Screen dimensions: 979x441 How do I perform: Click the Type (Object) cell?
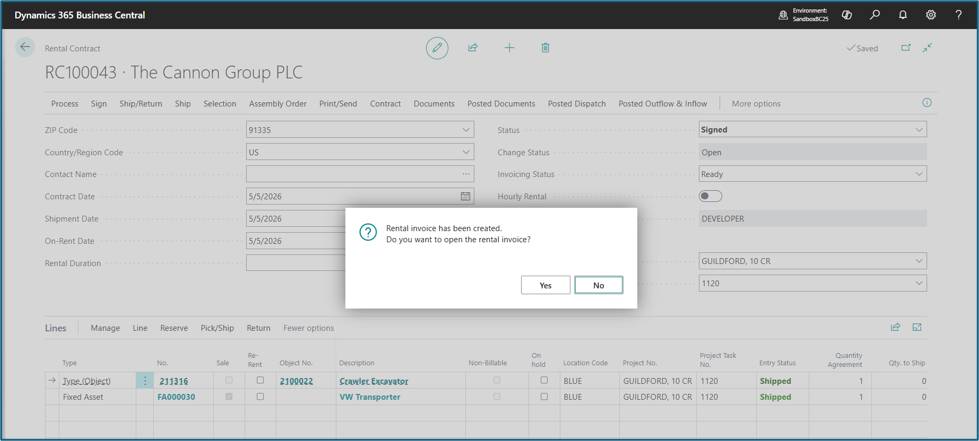[89, 381]
